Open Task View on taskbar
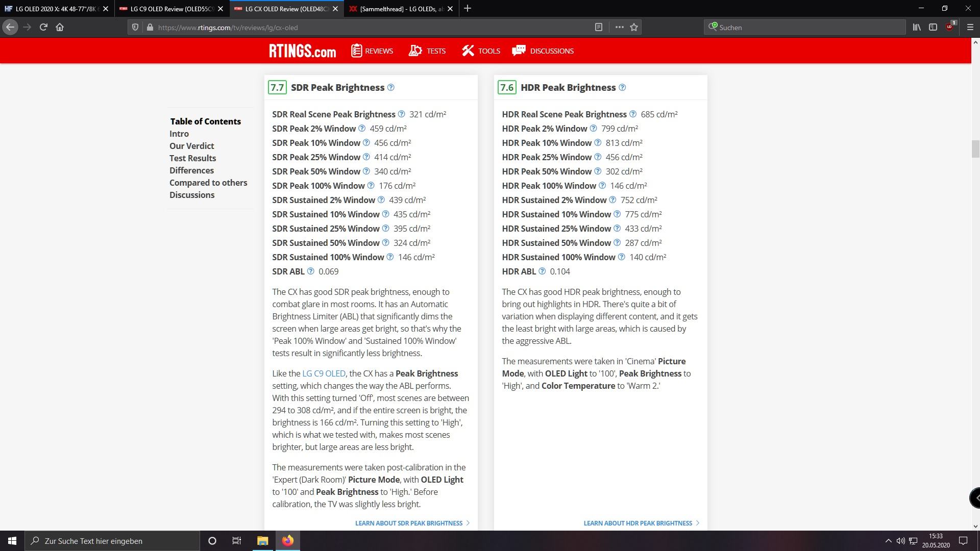 click(x=237, y=541)
